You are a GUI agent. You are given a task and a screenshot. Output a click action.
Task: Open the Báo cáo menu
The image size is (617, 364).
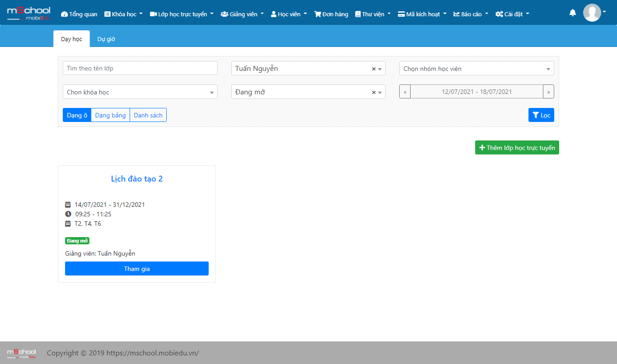click(471, 14)
